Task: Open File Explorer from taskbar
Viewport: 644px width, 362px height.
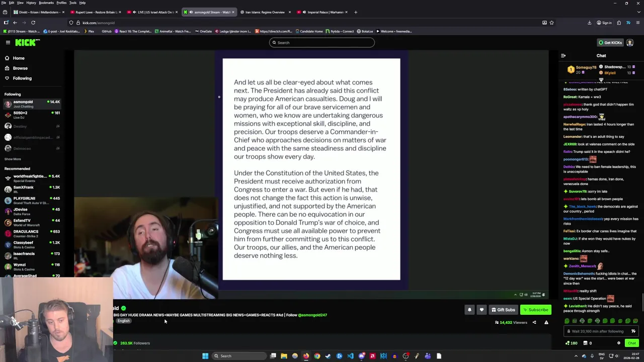Action: [x=284, y=356]
